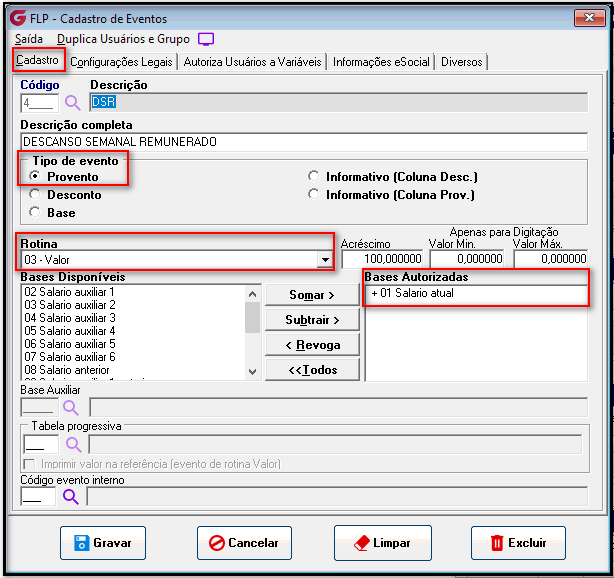The image size is (614, 578).
Task: Click the Valor Min. input field
Action: 467,259
